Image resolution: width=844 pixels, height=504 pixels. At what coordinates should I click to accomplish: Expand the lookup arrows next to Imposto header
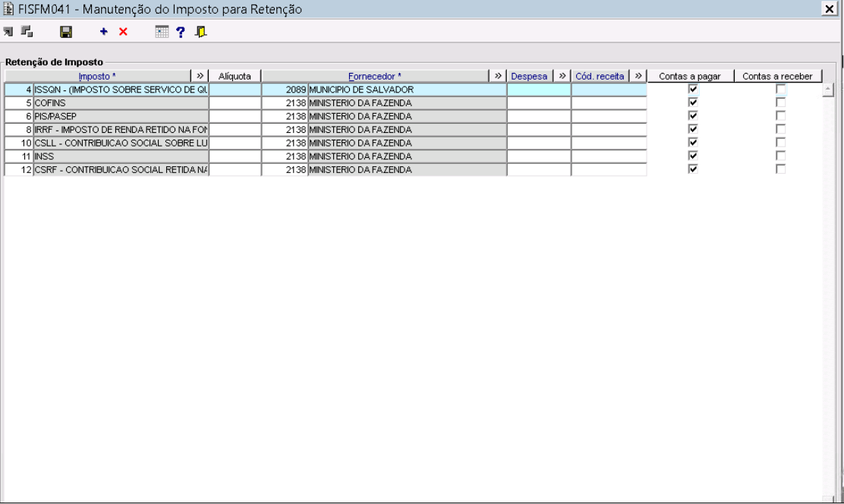[x=200, y=76]
